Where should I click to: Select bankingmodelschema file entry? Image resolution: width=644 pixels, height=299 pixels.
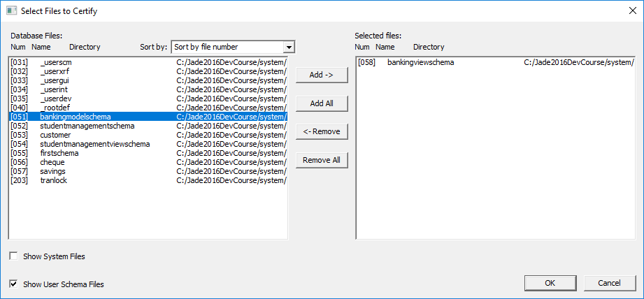pos(76,117)
